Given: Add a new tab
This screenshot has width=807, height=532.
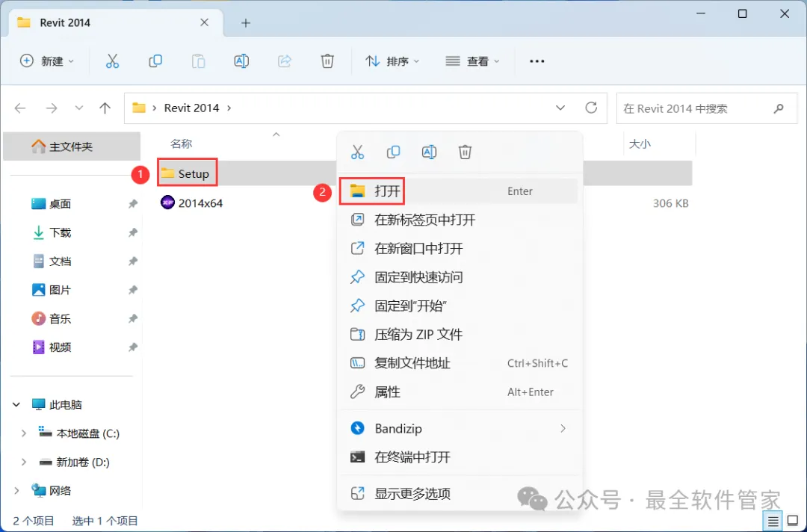Looking at the screenshot, I should tap(246, 23).
